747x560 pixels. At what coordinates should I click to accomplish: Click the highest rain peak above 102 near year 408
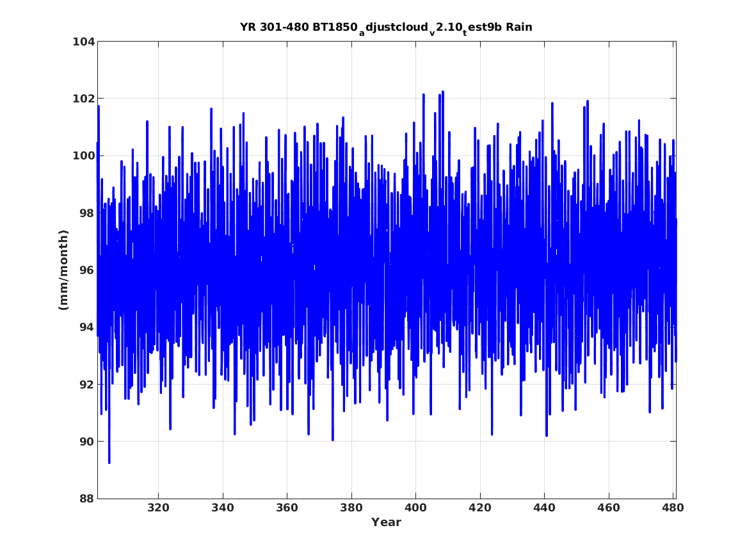(x=442, y=92)
